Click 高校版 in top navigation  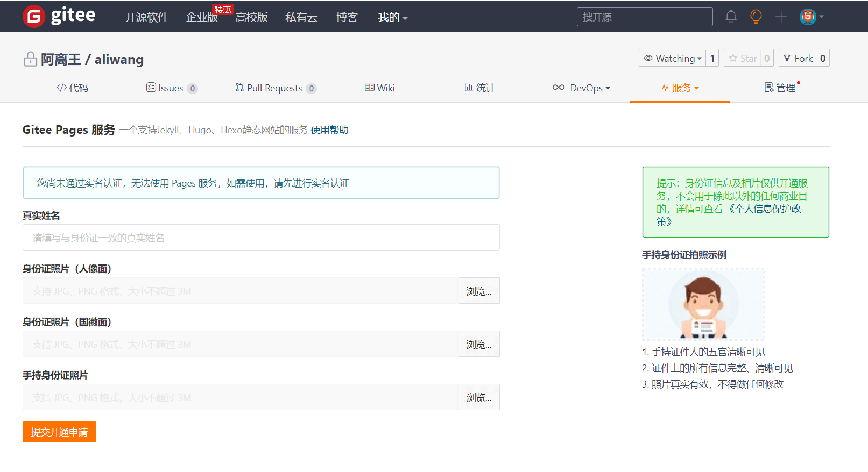pyautogui.click(x=252, y=17)
